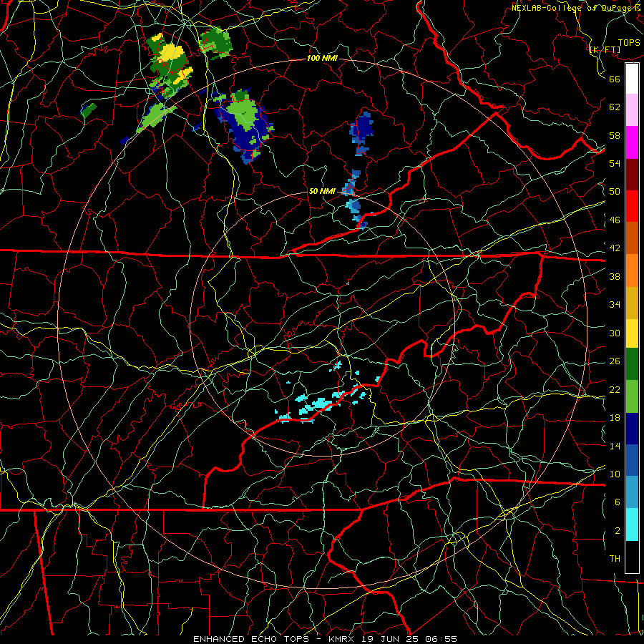This screenshot has height=644, width=644.
Task: Click the legend value 14
Action: 615,446
